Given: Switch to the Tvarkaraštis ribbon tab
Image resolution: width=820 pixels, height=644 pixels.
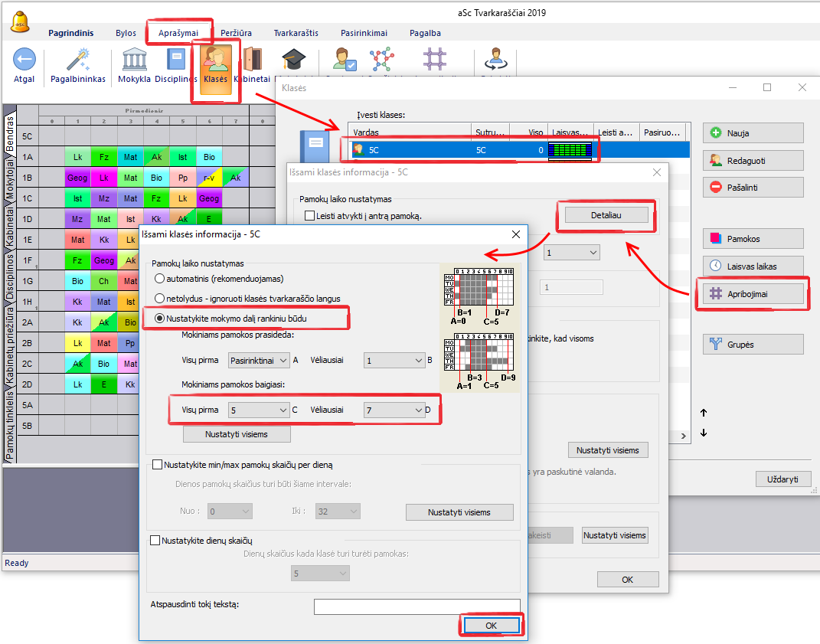Looking at the screenshot, I should (296, 33).
